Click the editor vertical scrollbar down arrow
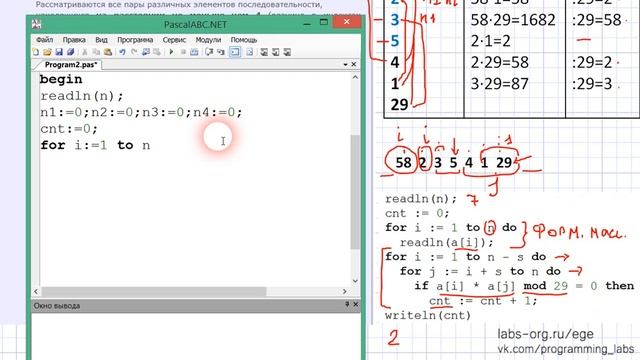 [x=355, y=281]
